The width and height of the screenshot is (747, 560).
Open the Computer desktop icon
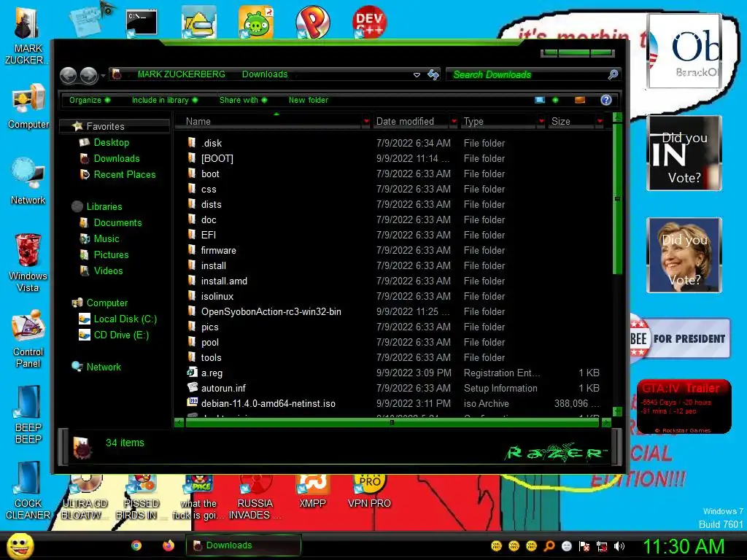point(28,106)
